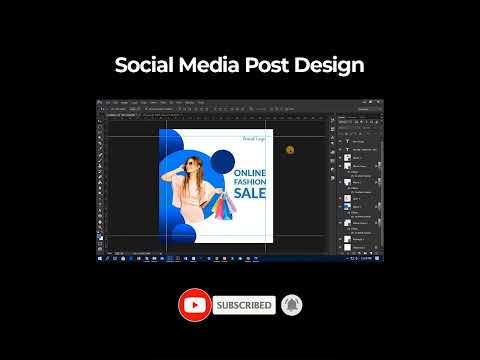The width and height of the screenshot is (480, 360).
Task: Click the 'Brand Logo' text on canvas
Action: (254, 138)
